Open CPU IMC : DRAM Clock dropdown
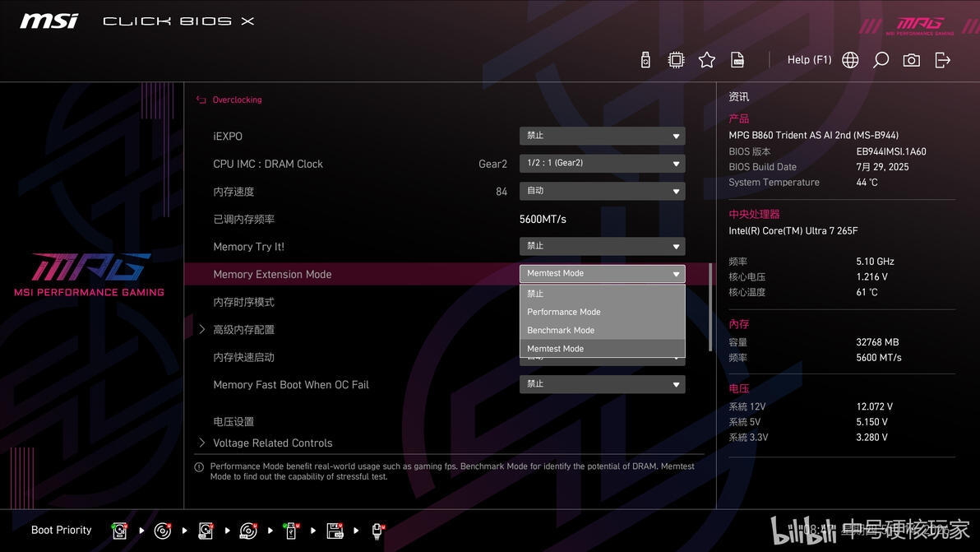This screenshot has height=552, width=980. click(x=602, y=163)
